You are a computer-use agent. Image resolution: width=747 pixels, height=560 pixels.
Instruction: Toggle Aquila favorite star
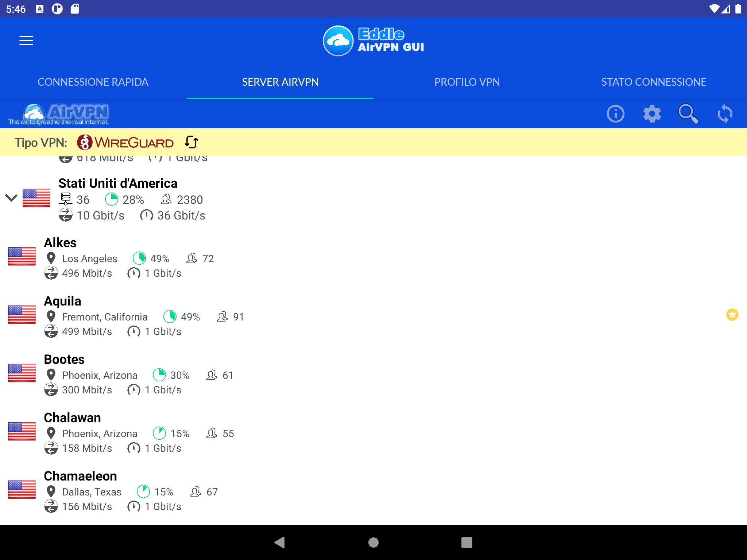tap(732, 315)
